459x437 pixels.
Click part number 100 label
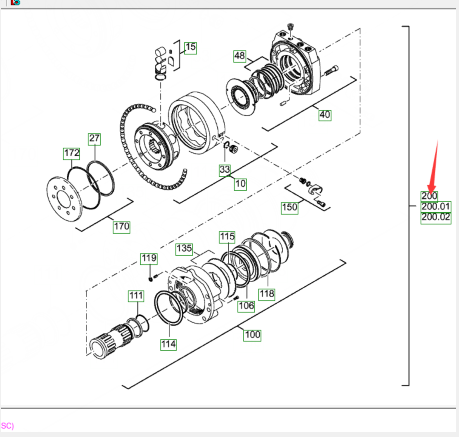[252, 335]
